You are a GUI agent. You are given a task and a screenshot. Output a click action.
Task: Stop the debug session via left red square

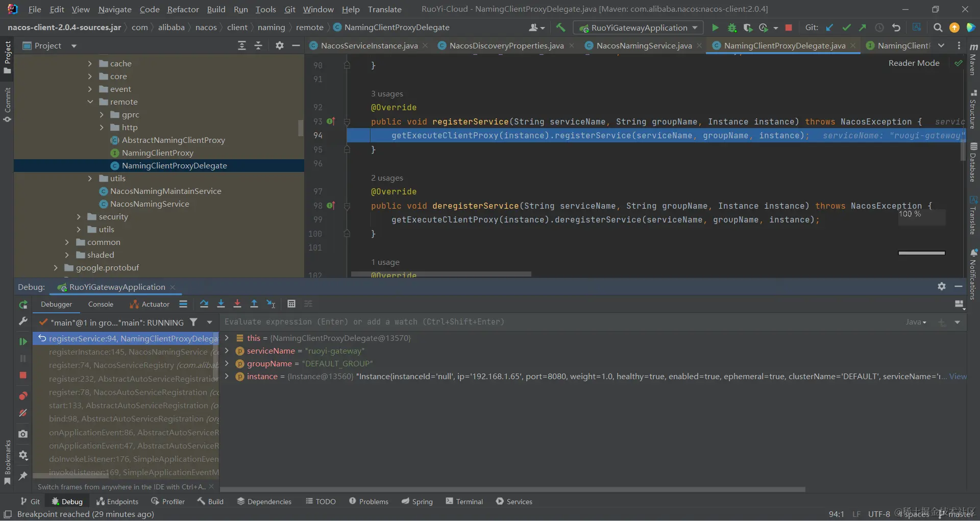click(x=23, y=376)
